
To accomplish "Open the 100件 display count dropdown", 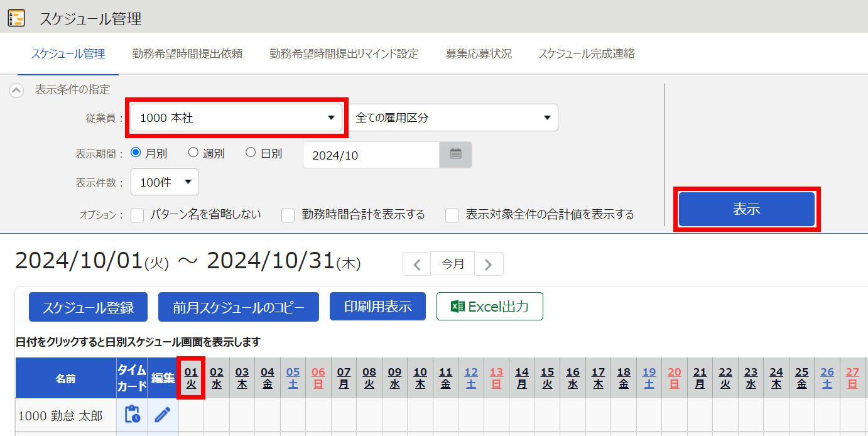I will pos(165,182).
